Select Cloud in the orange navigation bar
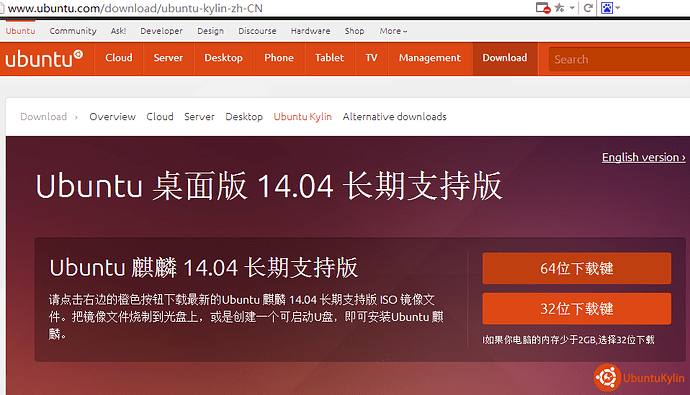Viewport: 690px width, 395px height. [119, 58]
